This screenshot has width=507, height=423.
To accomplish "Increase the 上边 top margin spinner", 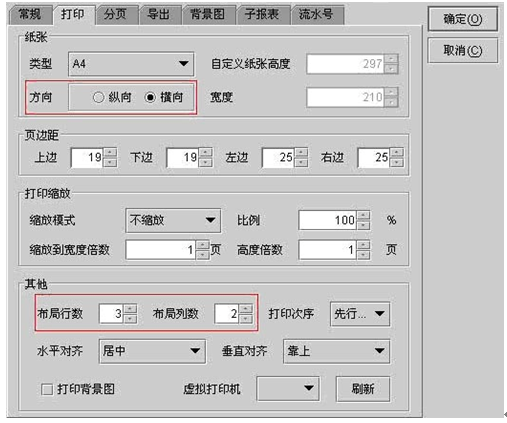I will [x=110, y=153].
